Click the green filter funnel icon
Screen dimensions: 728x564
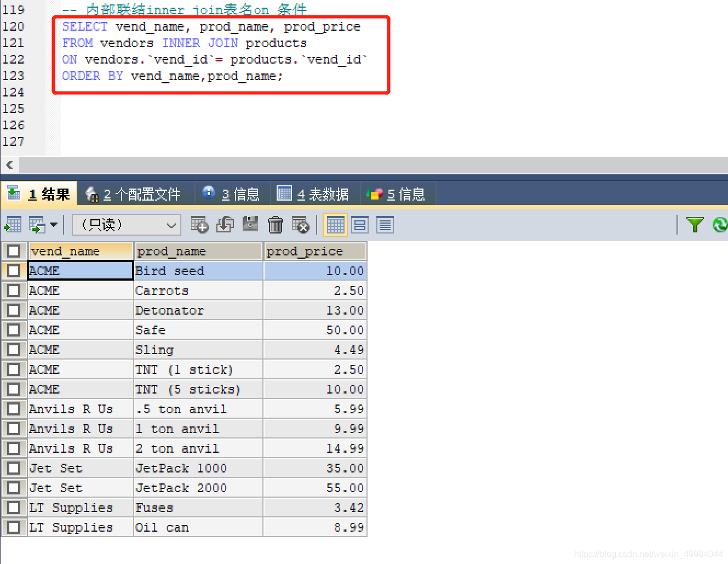(695, 225)
